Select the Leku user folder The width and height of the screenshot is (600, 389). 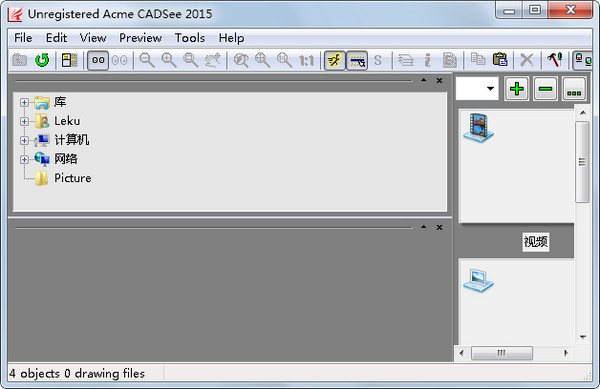pyautogui.click(x=67, y=121)
